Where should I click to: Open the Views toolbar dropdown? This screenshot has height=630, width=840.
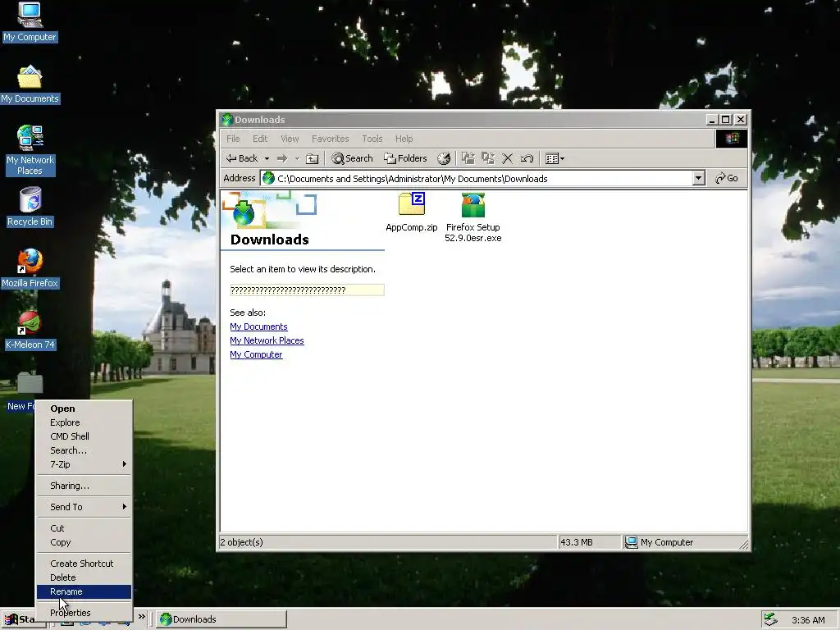coord(555,158)
